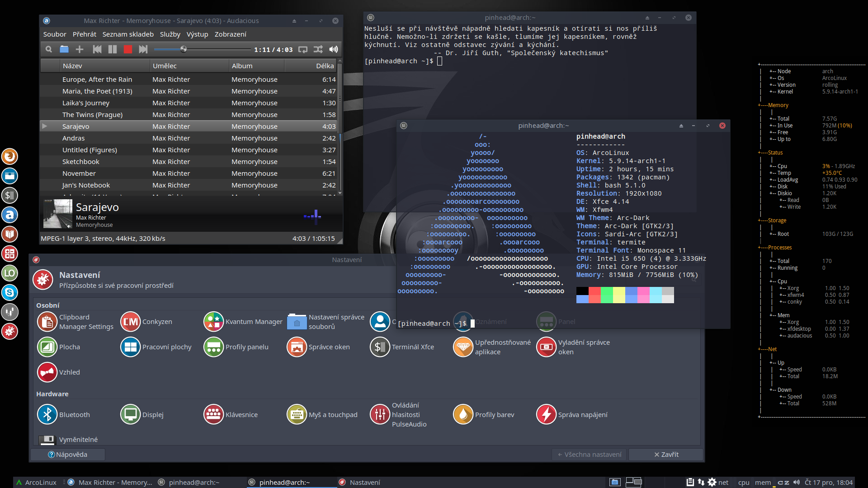The image size is (868, 488).
Task: Open the Soubor menu in Audacious
Action: point(55,34)
